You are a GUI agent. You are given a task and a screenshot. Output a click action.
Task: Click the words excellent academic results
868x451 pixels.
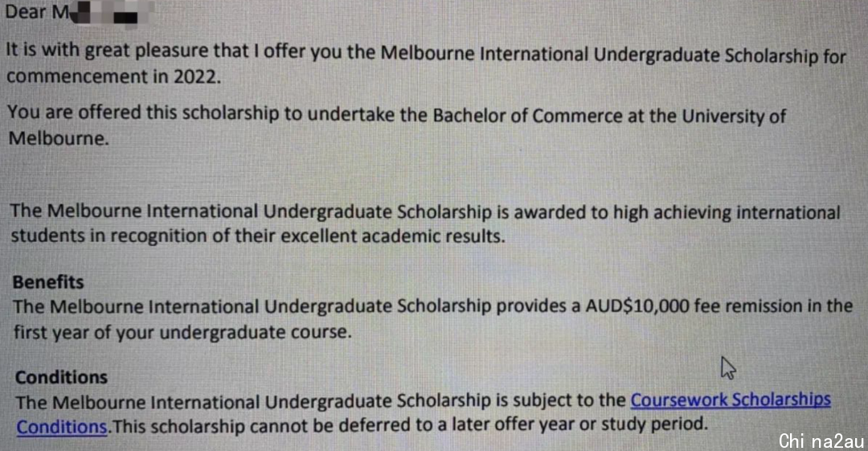tap(392, 236)
